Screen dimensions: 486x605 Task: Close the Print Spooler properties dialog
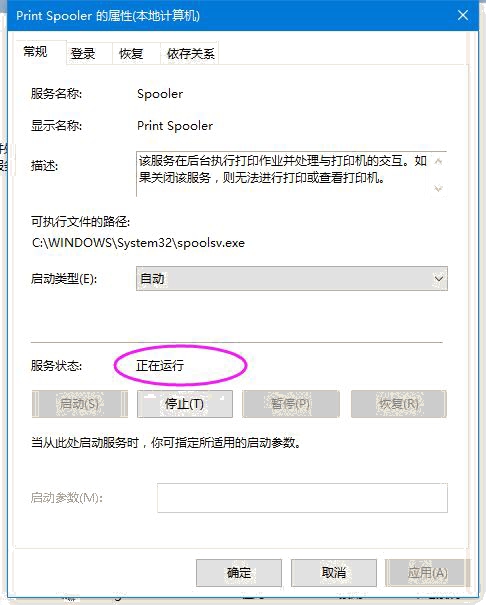462,15
